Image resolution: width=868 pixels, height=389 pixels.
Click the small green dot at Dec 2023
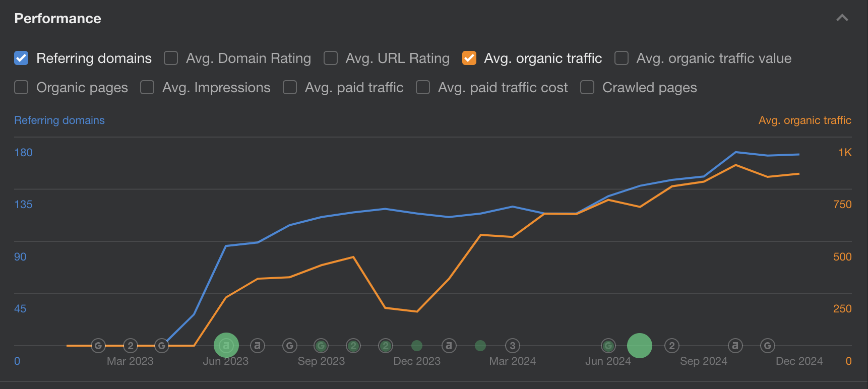click(417, 346)
